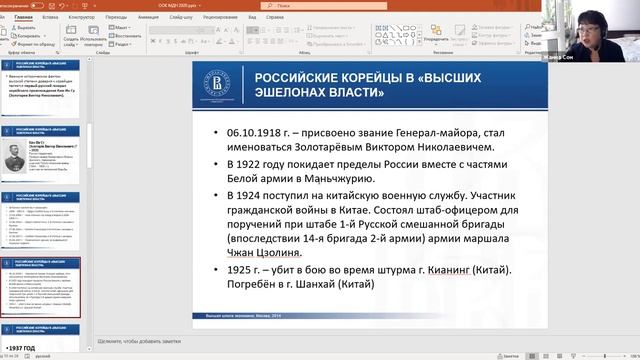Click Вырезать (Cut) button
The width and height of the screenshot is (640, 360).
pyautogui.click(x=24, y=28)
